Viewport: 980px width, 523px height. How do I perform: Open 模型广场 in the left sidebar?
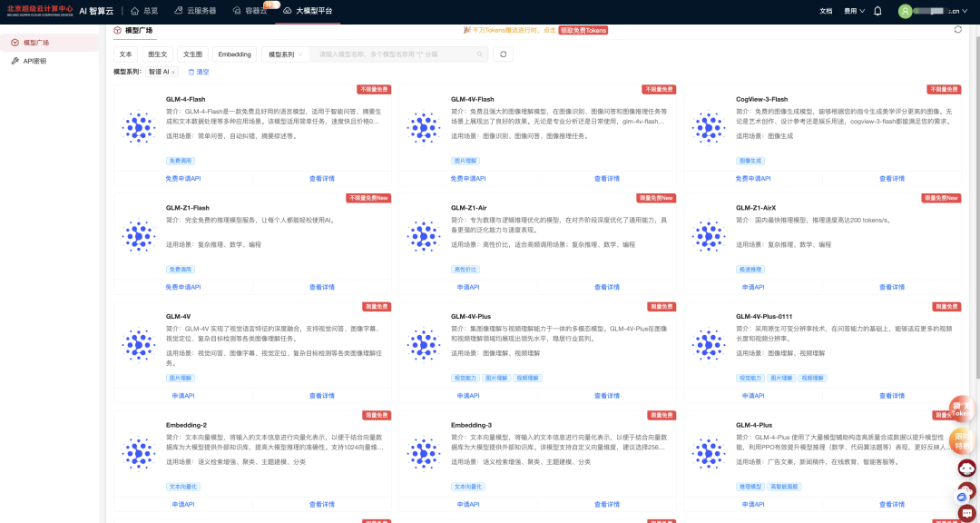point(49,43)
